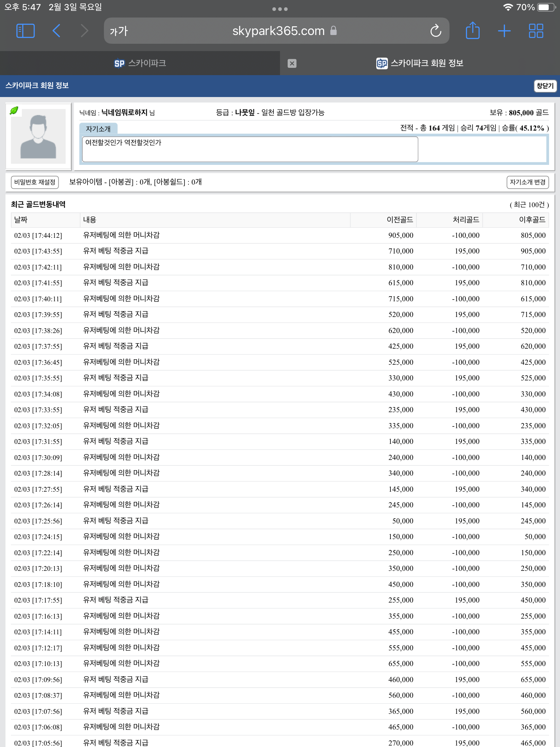Viewport: 560px width, 747px height.
Task: Click 이후골드 value 450,000 at 17:17:55
Action: point(533,600)
